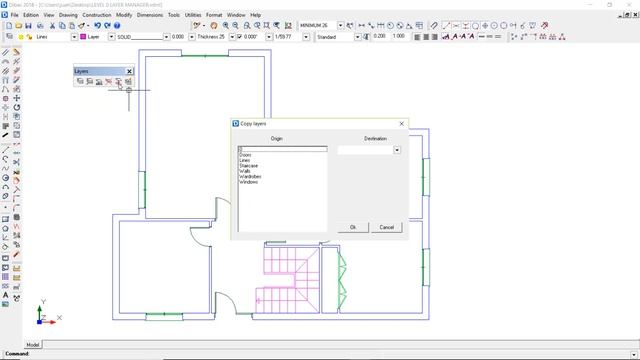
Task: Click the Copy layers icon in Layers toolbar
Action: point(118,82)
